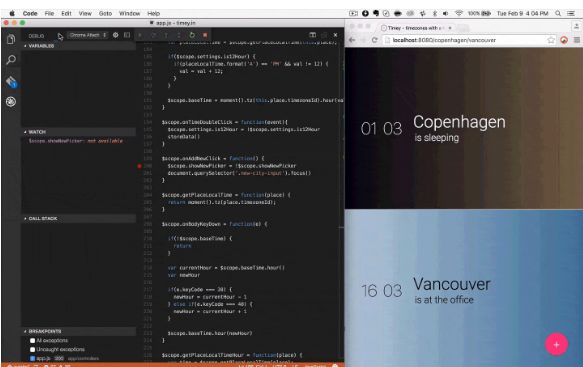The image size is (583, 367).
Task: Open the Apple menu
Action: (12, 13)
